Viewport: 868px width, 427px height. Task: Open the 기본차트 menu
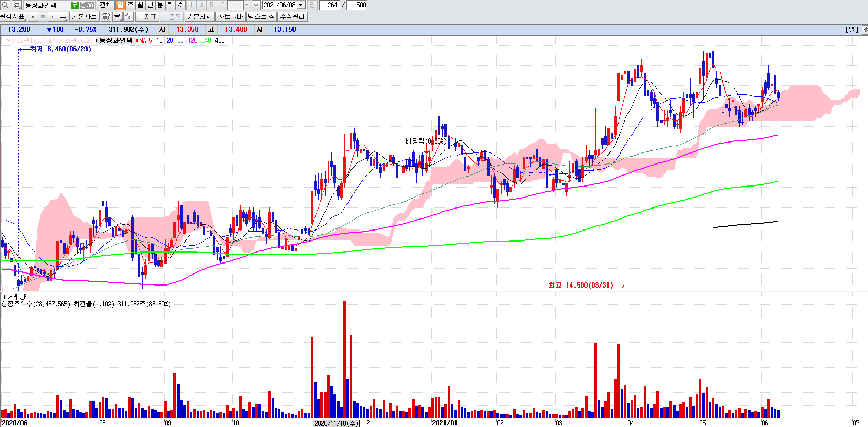pyautogui.click(x=84, y=17)
